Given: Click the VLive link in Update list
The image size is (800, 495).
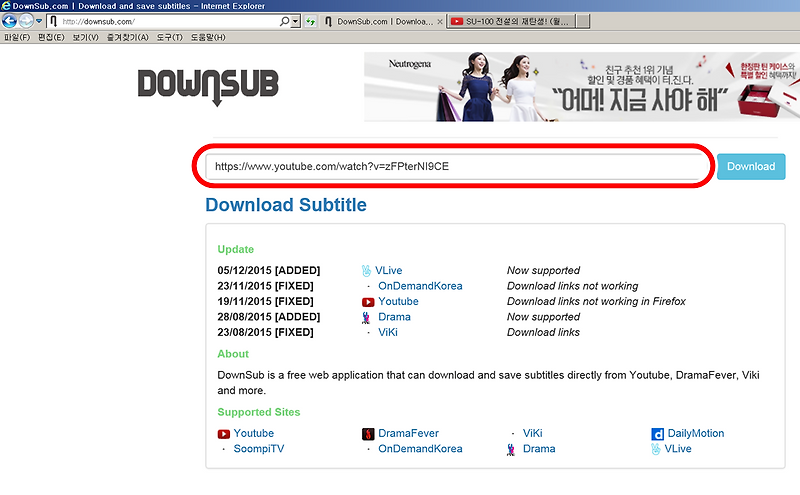Looking at the screenshot, I should pos(388,270).
